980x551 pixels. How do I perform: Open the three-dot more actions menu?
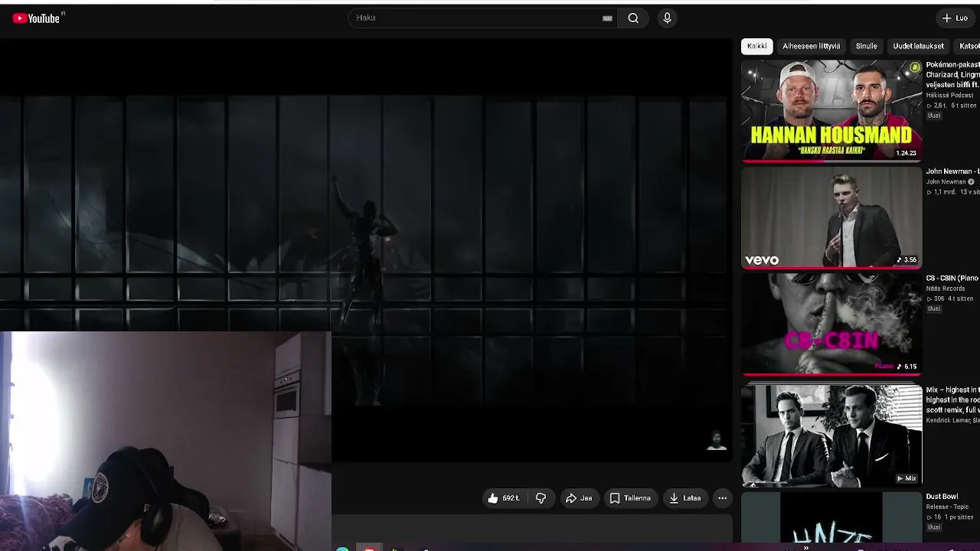[722, 498]
